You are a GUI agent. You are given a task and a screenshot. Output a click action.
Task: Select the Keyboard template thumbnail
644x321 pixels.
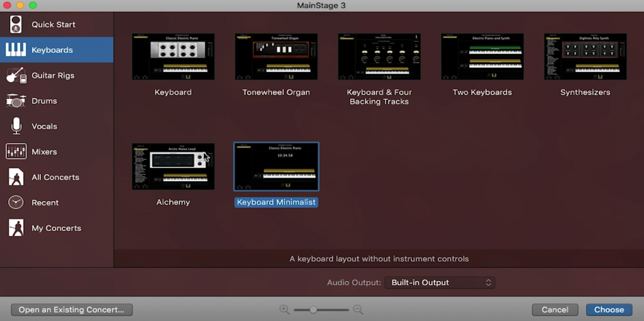click(173, 57)
